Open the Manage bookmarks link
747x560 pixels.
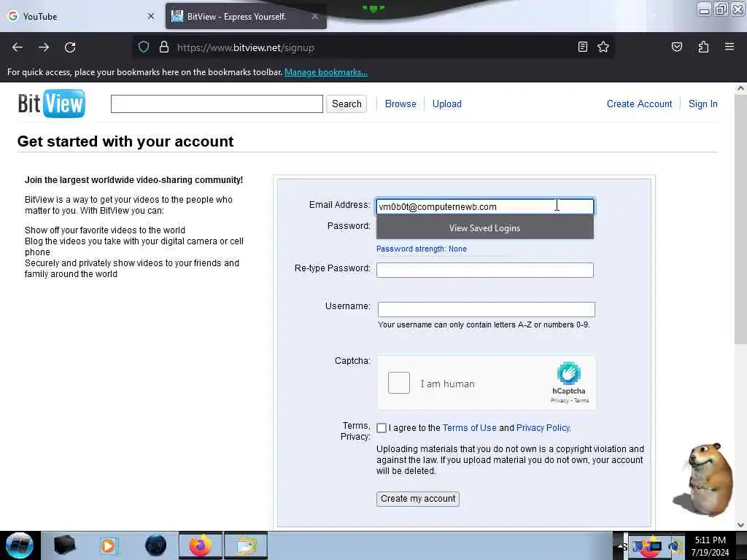[326, 72]
